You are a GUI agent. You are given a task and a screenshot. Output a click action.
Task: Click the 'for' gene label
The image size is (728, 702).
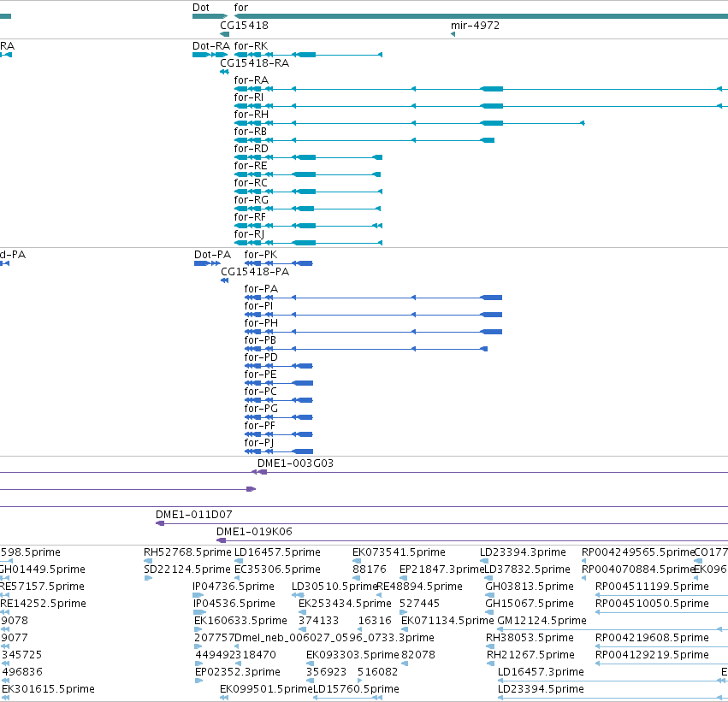click(x=240, y=8)
